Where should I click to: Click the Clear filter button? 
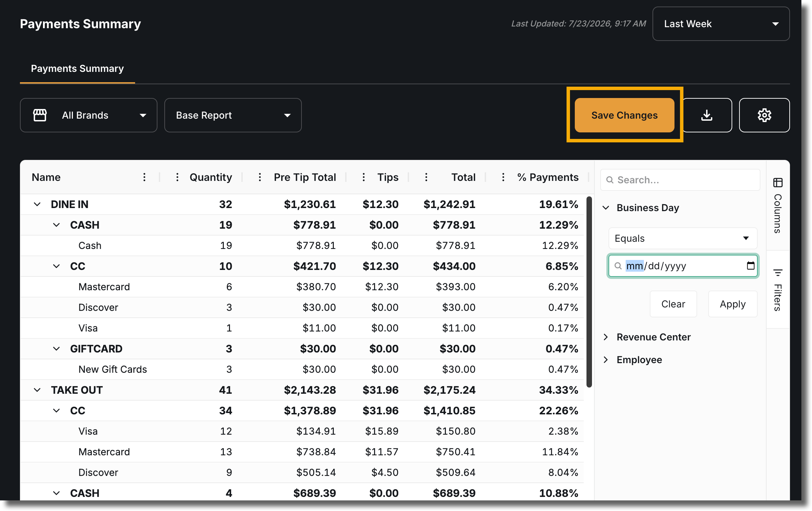click(x=673, y=304)
